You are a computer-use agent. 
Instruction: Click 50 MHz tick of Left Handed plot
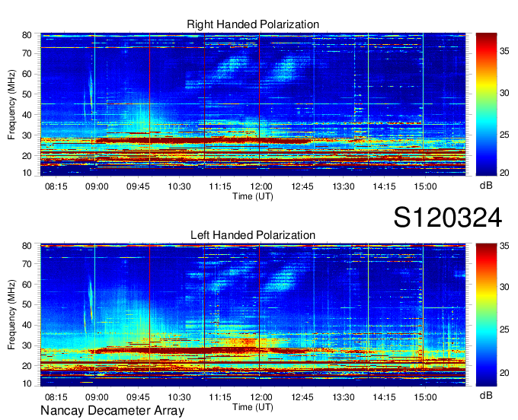point(27,304)
